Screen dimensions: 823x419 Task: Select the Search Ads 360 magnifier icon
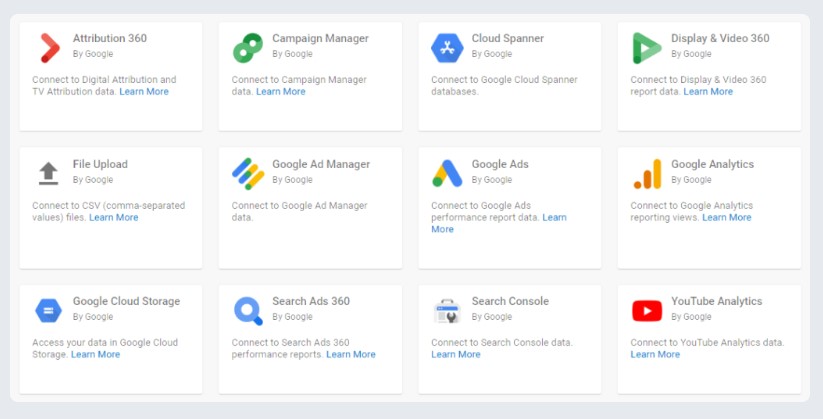[x=248, y=310]
